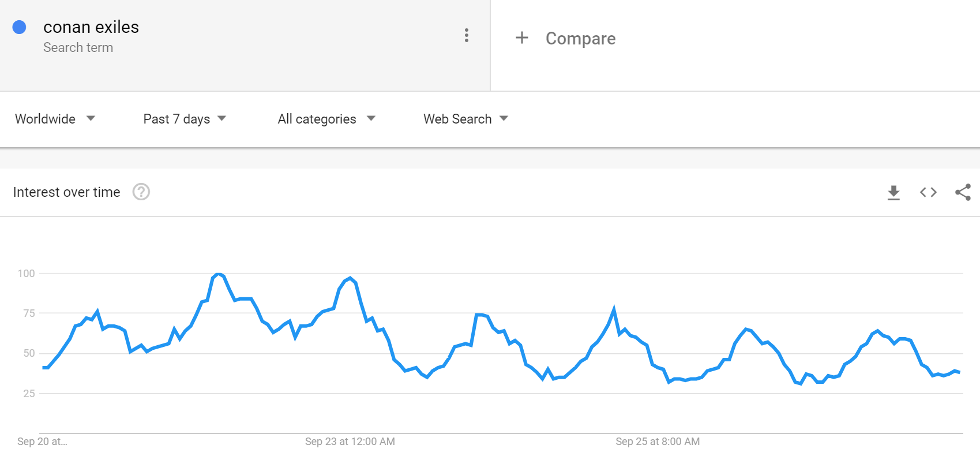
Task: Click the conan exiles search term text
Action: [x=91, y=27]
